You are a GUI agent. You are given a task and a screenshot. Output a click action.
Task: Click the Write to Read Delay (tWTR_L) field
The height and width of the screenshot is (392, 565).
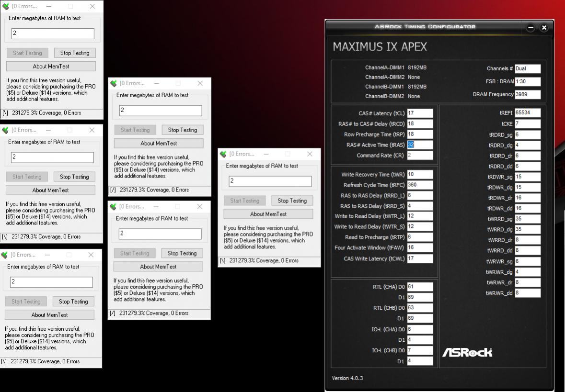click(420, 216)
